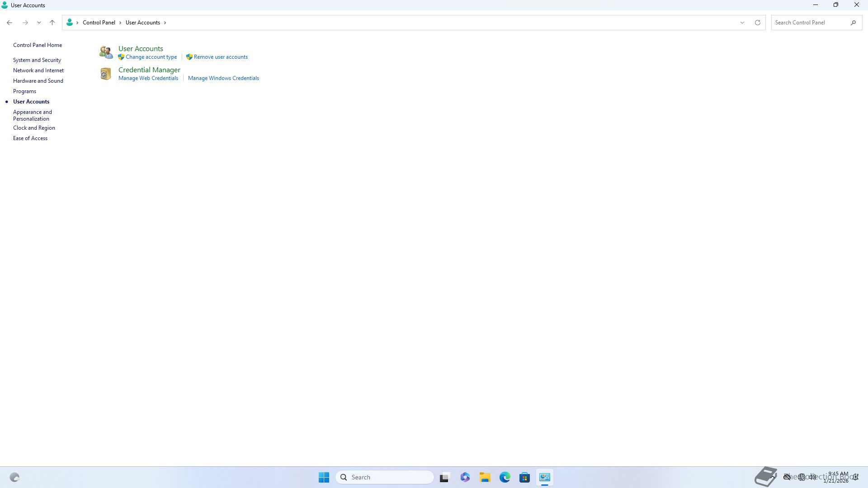868x488 pixels.
Task: Expand the chevron after User Accounts breadcrumb
Action: coord(165,23)
